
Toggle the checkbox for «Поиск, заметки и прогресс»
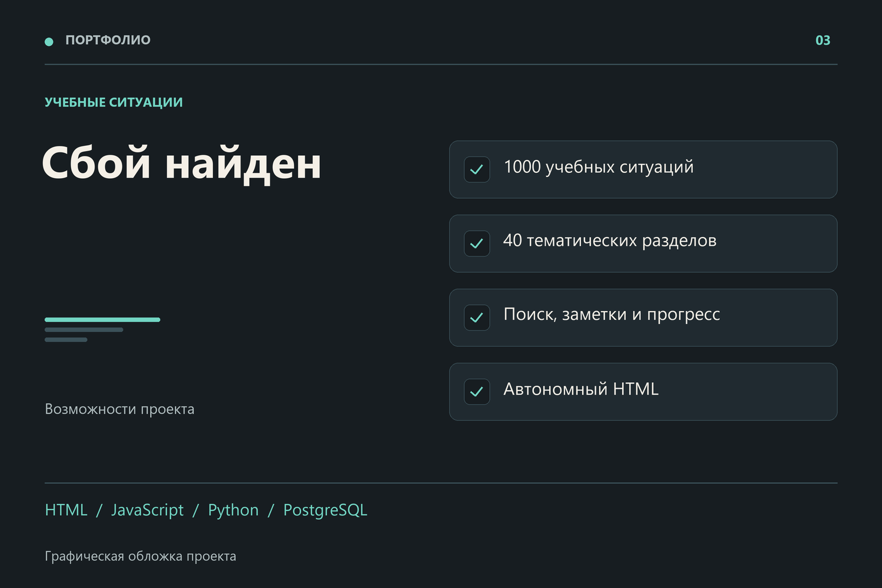tap(477, 318)
